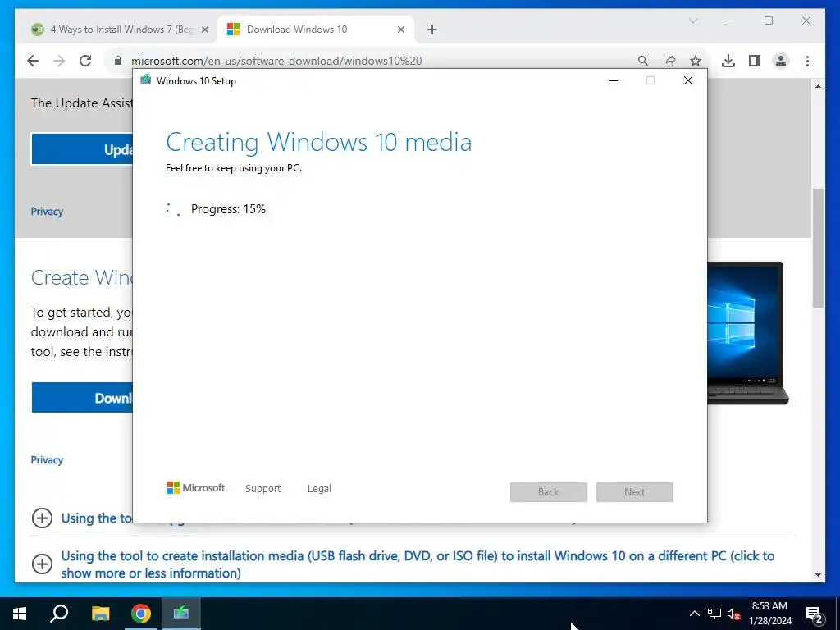Open the Chrome profile avatar
This screenshot has height=630, width=840.
point(781,61)
